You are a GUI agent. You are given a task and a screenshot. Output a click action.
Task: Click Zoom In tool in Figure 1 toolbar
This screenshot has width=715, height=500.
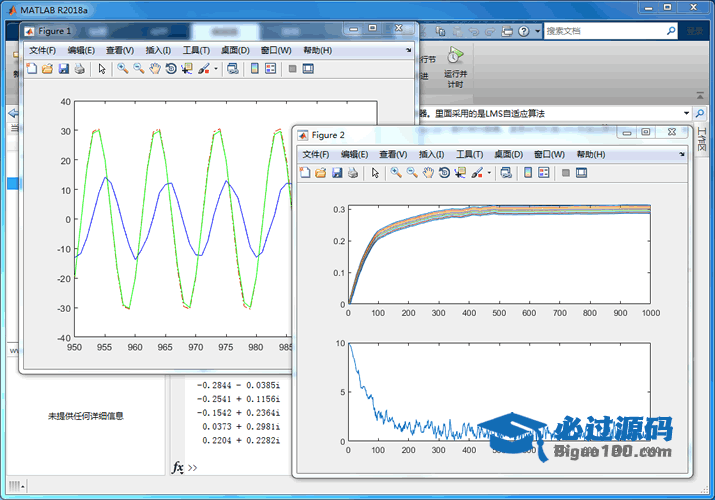[122, 69]
